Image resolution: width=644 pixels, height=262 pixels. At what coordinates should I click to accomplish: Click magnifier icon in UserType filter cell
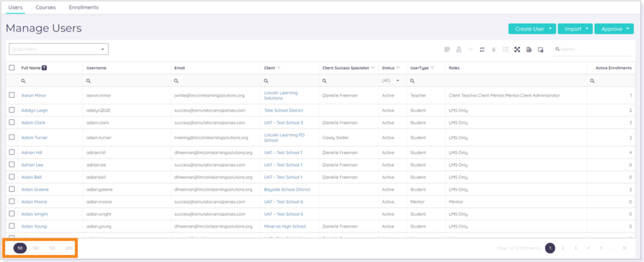click(x=412, y=81)
